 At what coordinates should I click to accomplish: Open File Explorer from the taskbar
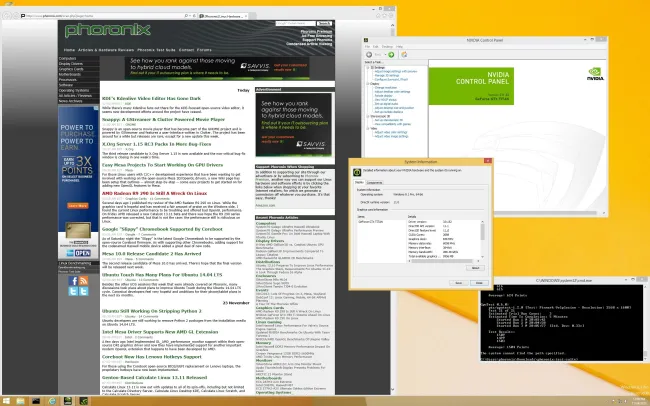21,401
